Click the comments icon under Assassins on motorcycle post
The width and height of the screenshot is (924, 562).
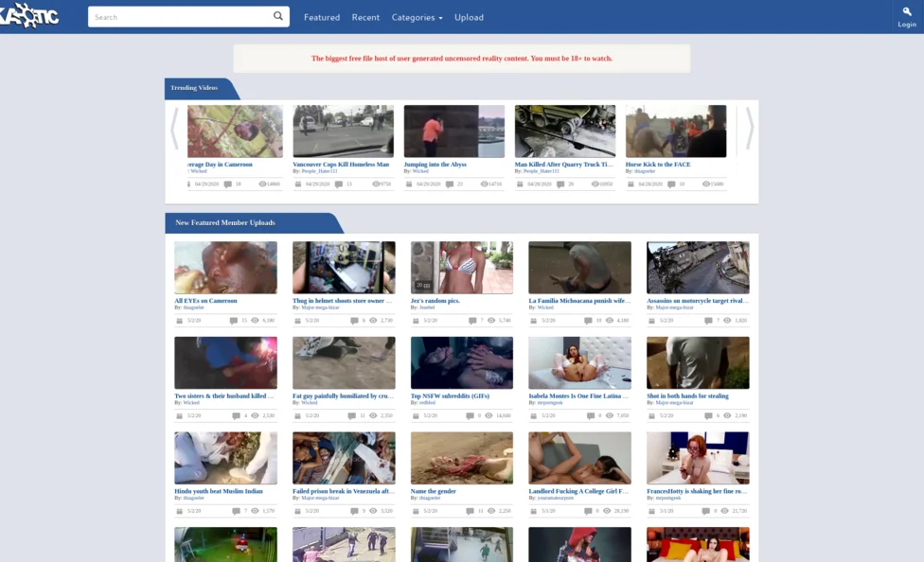pyautogui.click(x=708, y=321)
